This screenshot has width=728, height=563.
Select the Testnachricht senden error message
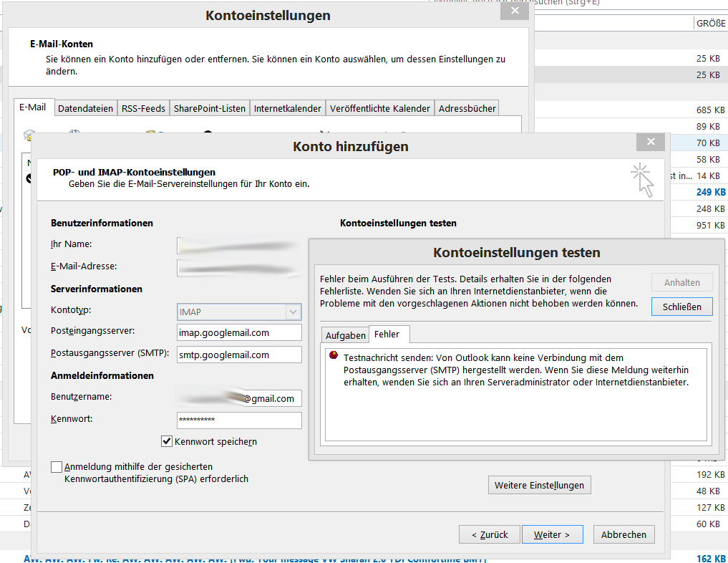click(516, 370)
